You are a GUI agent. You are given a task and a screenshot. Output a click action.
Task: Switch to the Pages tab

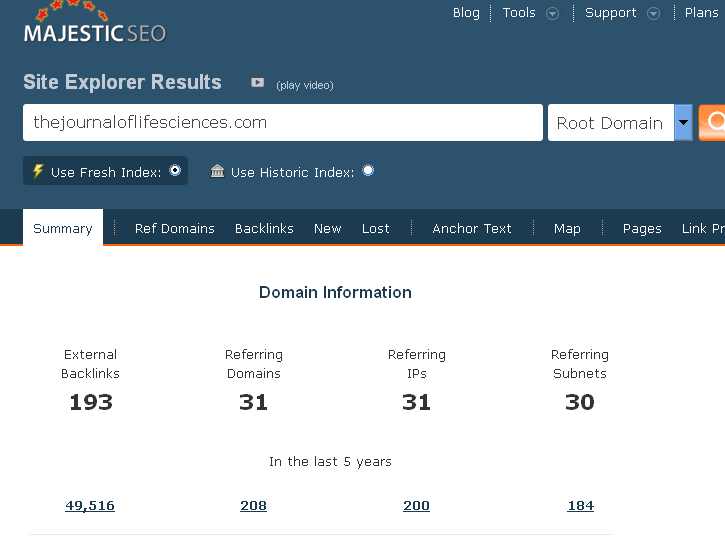[642, 228]
